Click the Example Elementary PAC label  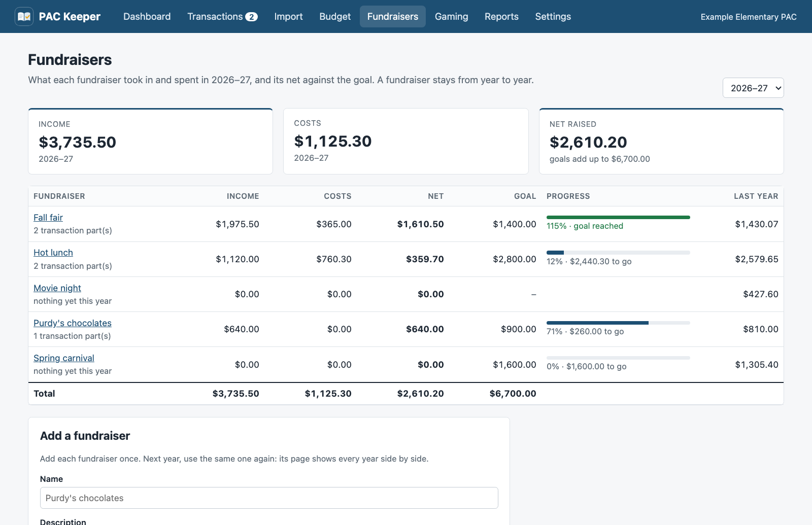click(x=749, y=17)
